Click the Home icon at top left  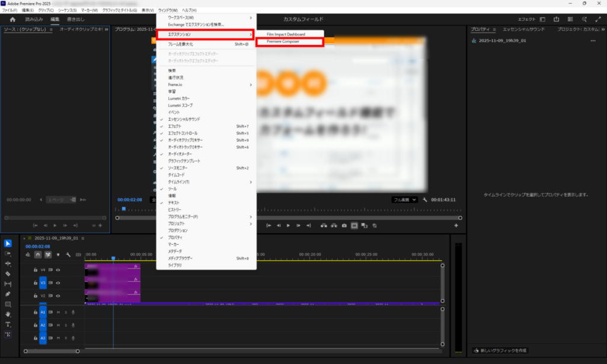pyautogui.click(x=12, y=20)
